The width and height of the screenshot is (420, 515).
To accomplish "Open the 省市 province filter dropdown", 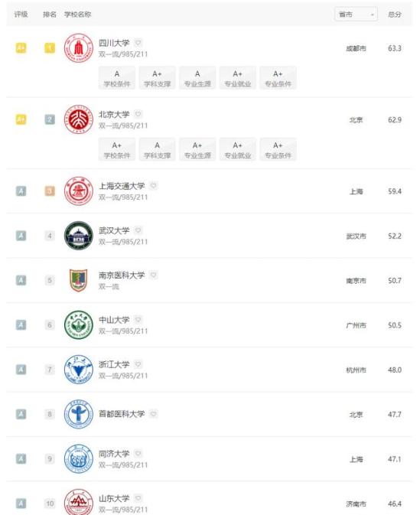I will point(356,15).
